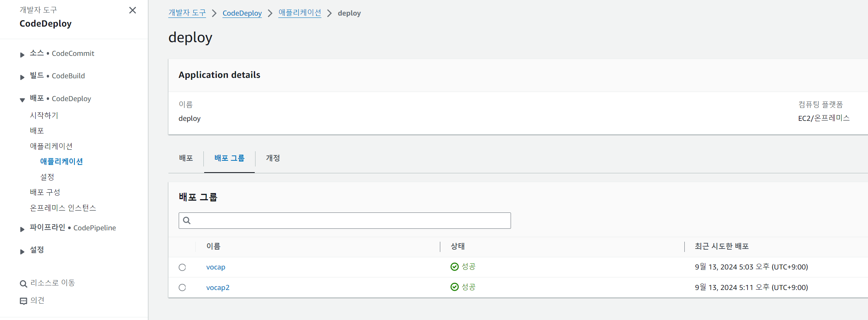868x320 pixels.
Task: Click the search magnifier icon by 리소스로 이동
Action: click(24, 284)
